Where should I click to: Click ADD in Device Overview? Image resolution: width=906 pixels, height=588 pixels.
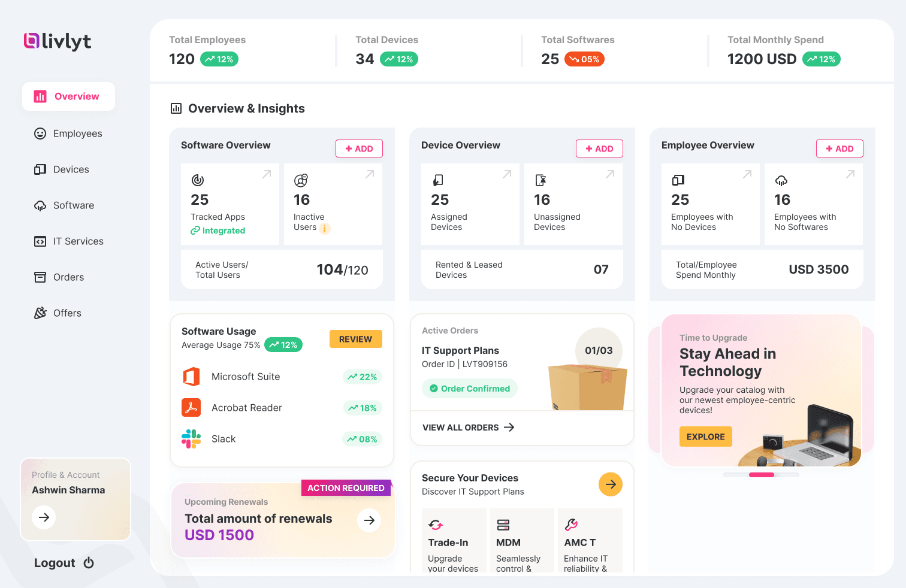[x=599, y=148]
